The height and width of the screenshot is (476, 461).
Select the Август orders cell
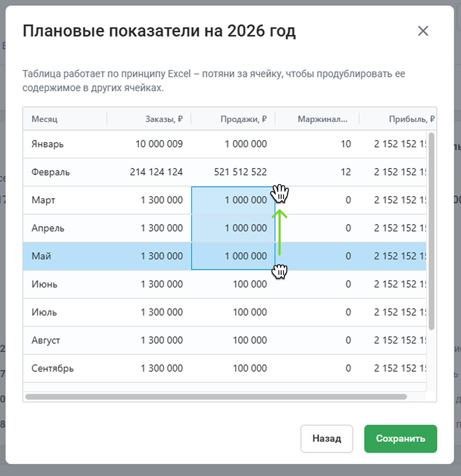(161, 340)
